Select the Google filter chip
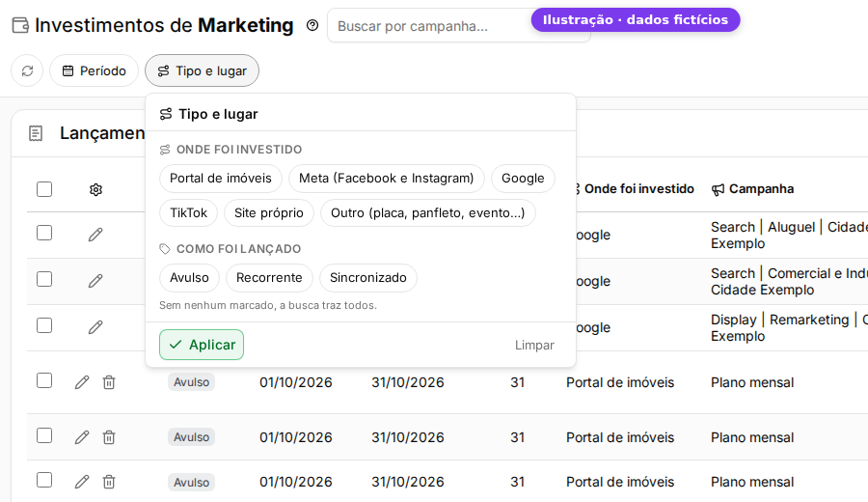Screen dimensions: 868x502 click(x=523, y=179)
